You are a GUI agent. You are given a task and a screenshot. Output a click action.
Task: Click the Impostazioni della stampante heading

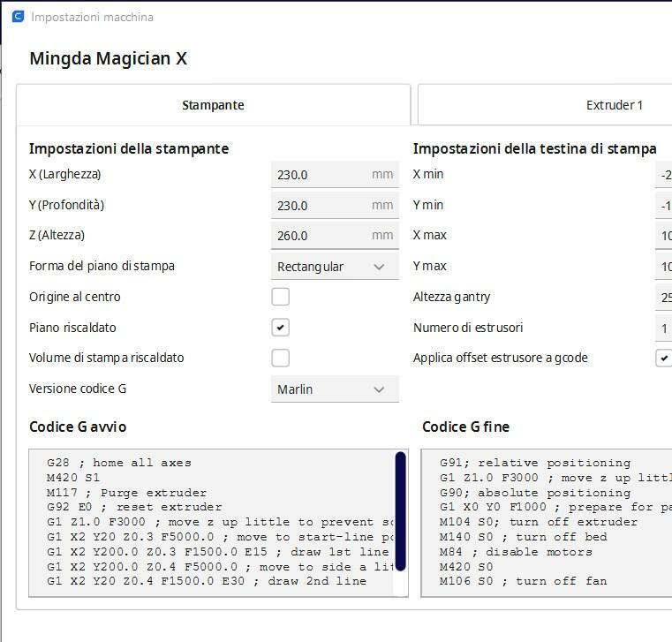[129, 148]
